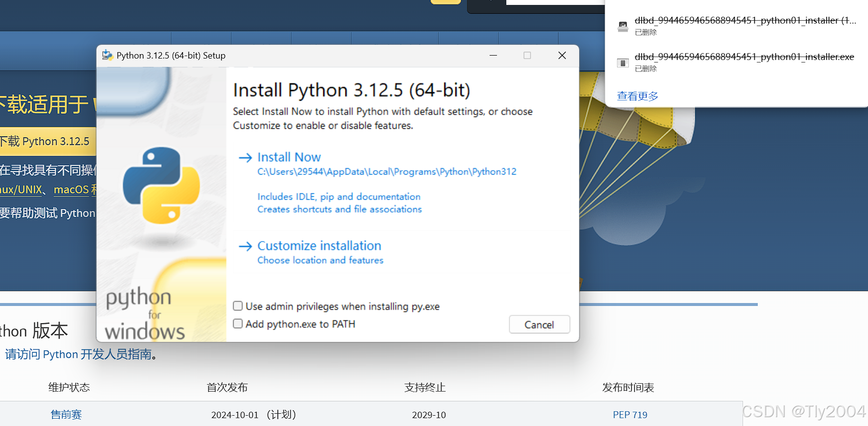Click first deleted installer (1) file icon
The height and width of the screenshot is (426, 868).
click(623, 27)
